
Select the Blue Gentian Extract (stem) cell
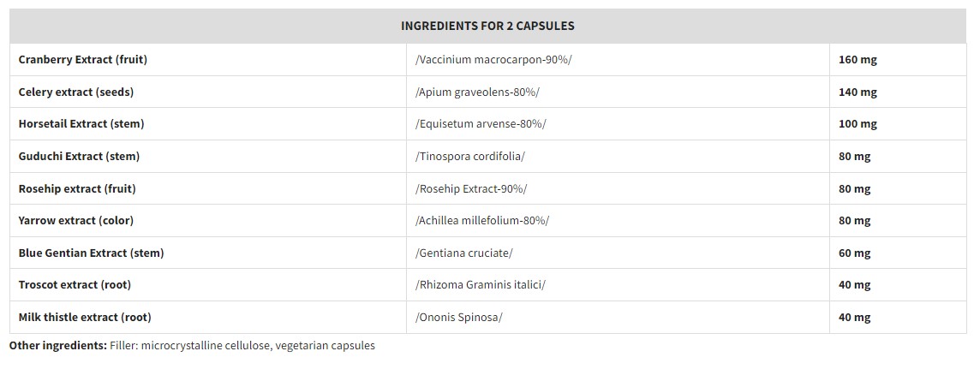[x=91, y=253]
